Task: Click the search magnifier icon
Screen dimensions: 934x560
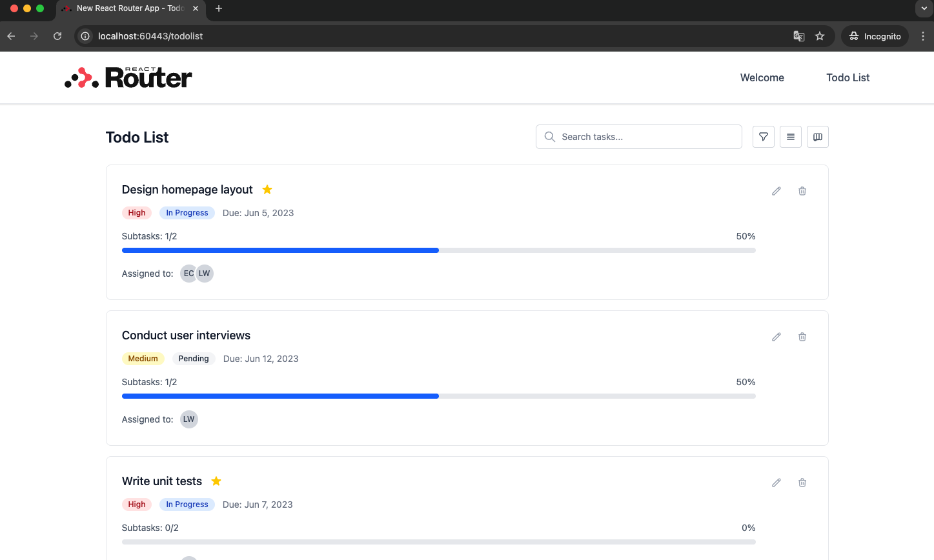Action: coord(550,137)
